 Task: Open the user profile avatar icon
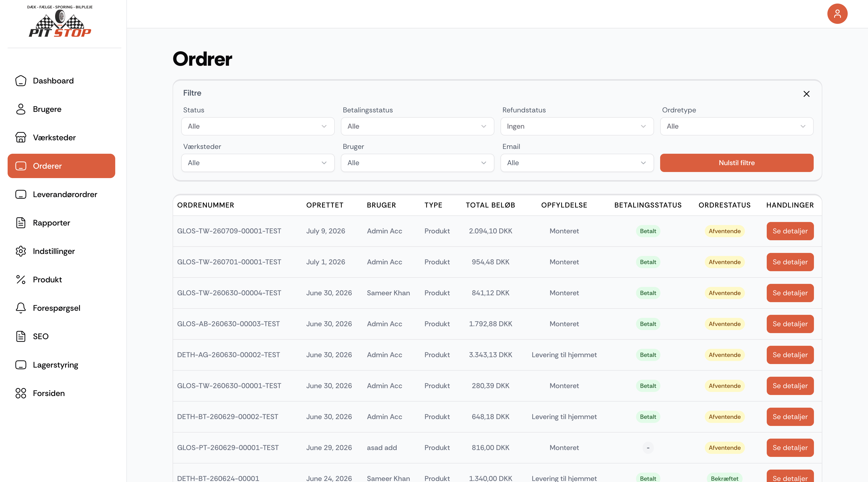(837, 14)
